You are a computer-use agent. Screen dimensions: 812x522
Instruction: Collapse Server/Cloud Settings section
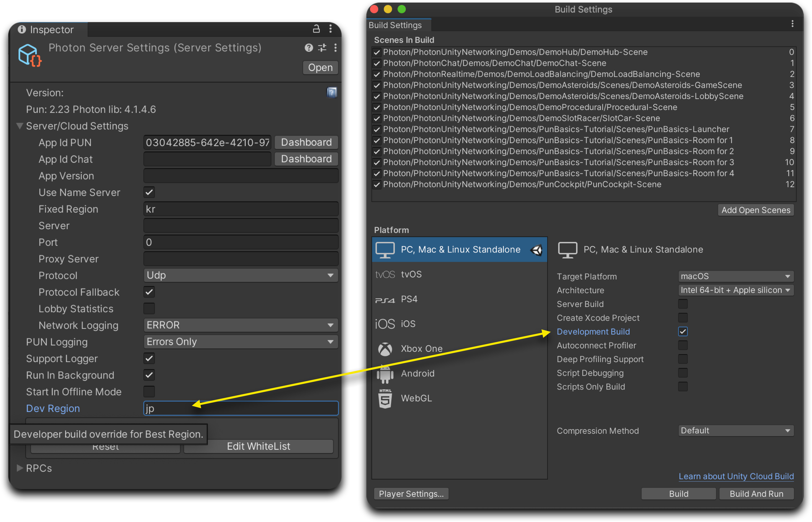pos(20,126)
